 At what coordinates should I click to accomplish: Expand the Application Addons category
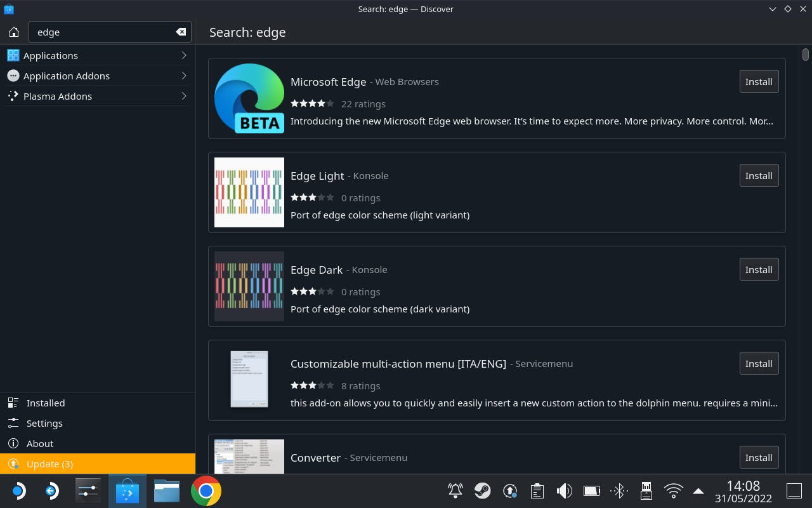(x=98, y=76)
